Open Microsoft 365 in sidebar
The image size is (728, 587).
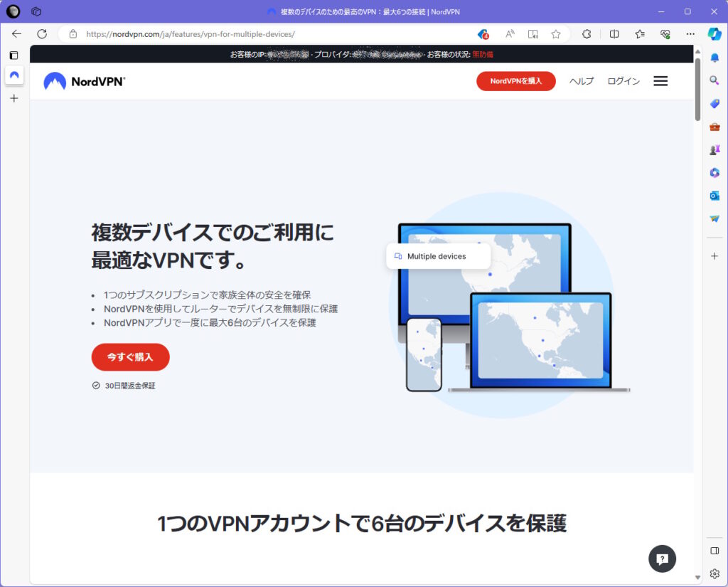coord(714,172)
